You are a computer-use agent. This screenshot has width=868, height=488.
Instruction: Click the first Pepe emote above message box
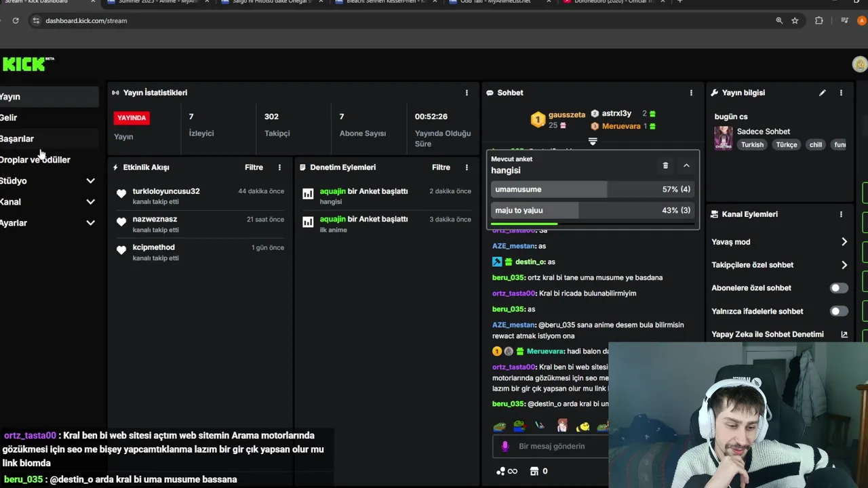coord(499,426)
